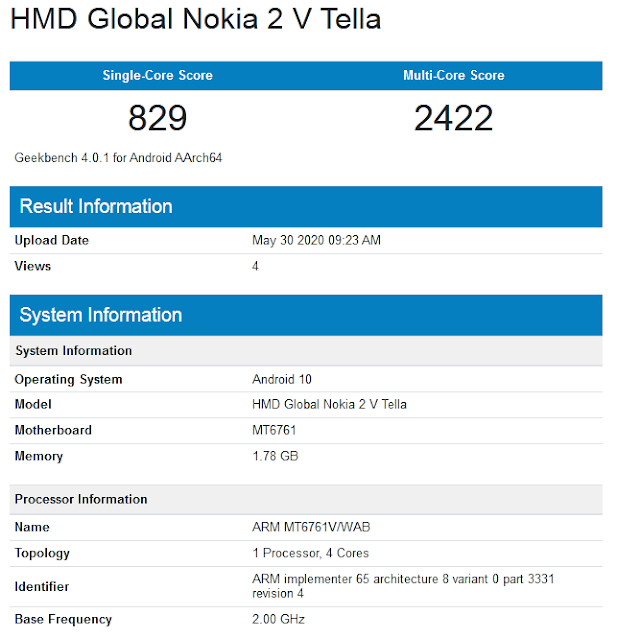The width and height of the screenshot is (617, 638).
Task: Click the Views row label
Action: click(33, 266)
